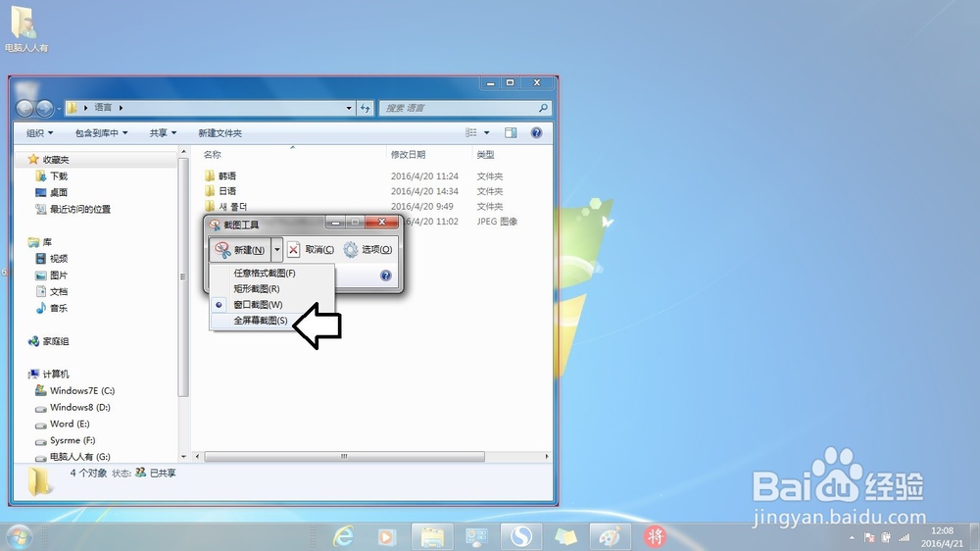Open 文档 library in the sidebar
The width and height of the screenshot is (980, 551).
52,291
